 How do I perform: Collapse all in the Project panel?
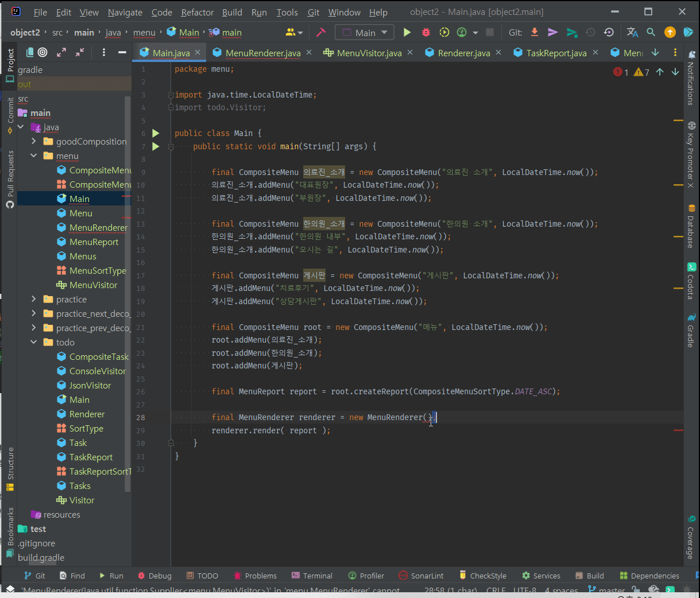(x=80, y=53)
